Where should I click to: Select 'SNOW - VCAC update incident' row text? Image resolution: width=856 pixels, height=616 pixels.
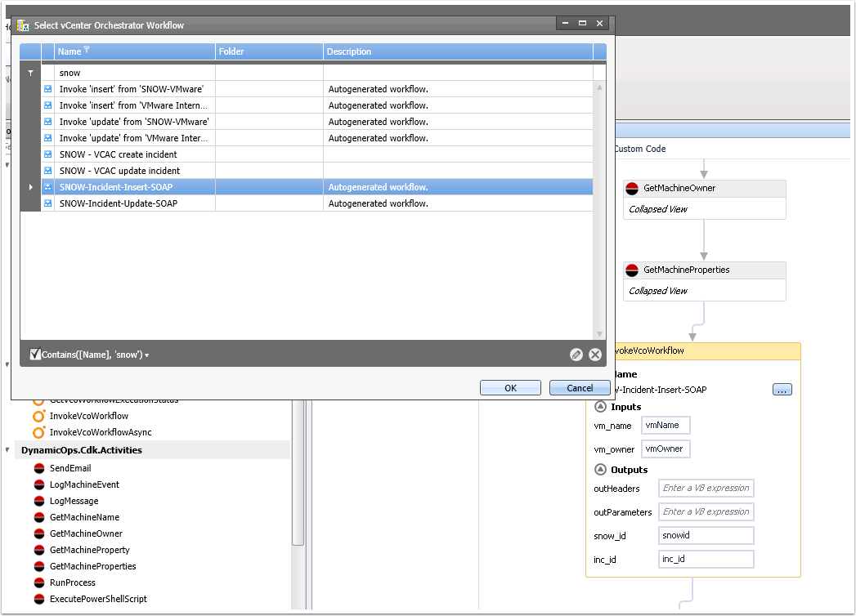coord(119,171)
